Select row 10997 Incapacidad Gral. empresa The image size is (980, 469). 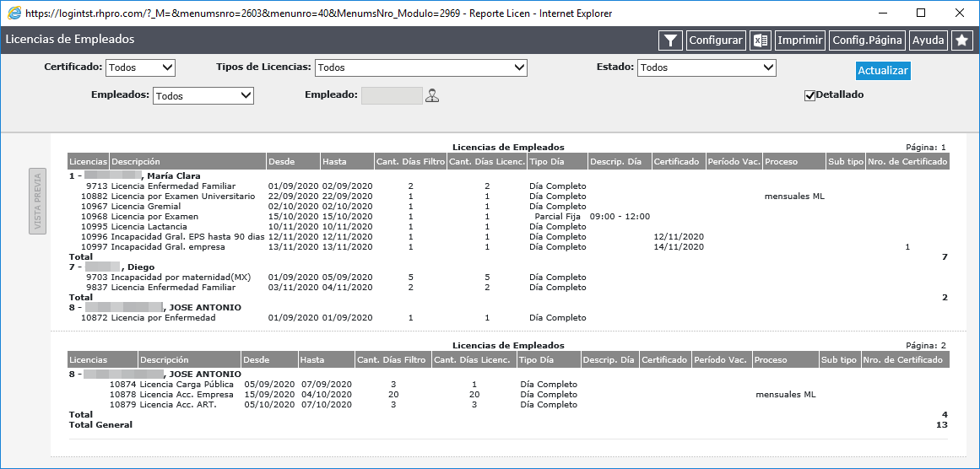pyautogui.click(x=508, y=246)
